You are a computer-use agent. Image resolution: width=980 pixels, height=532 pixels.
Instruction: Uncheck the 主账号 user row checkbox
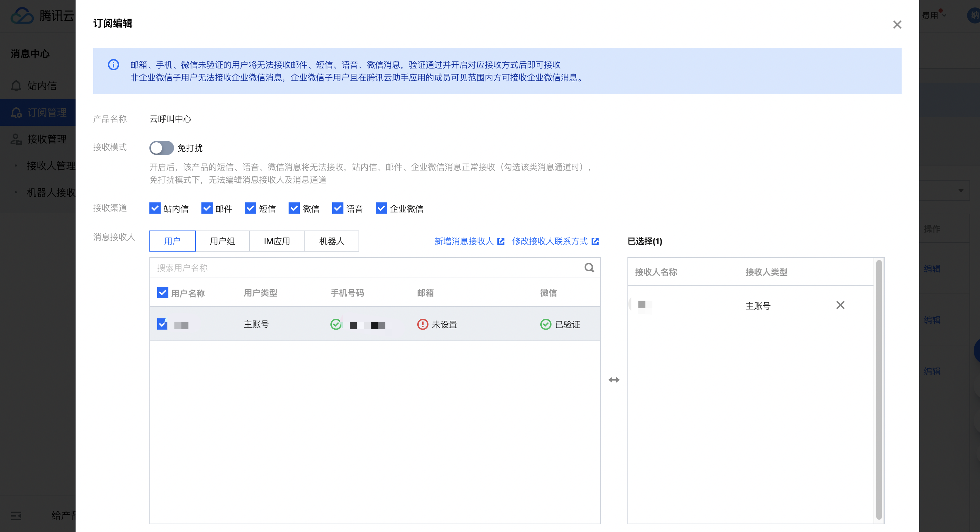pos(162,324)
